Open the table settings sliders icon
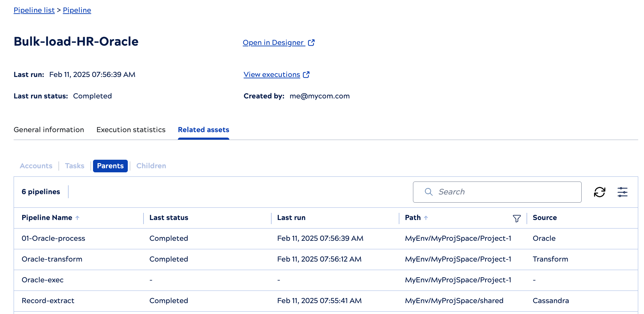644x314 pixels. [x=623, y=192]
